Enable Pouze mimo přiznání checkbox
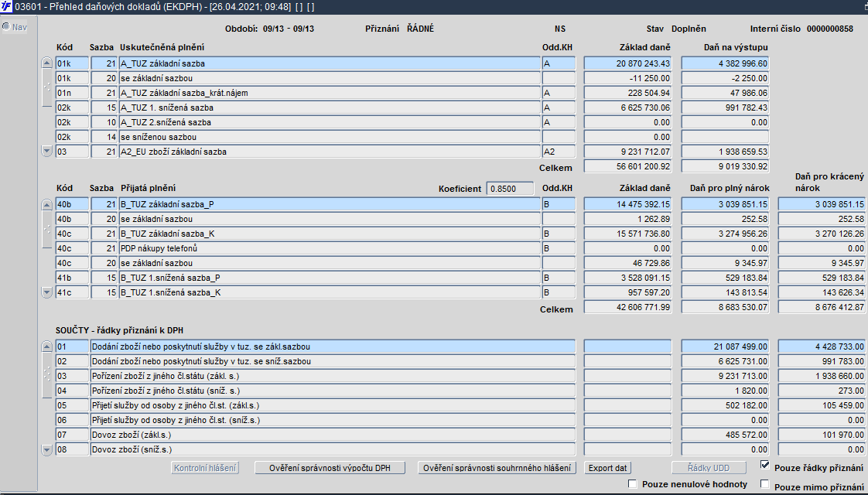 point(765,484)
